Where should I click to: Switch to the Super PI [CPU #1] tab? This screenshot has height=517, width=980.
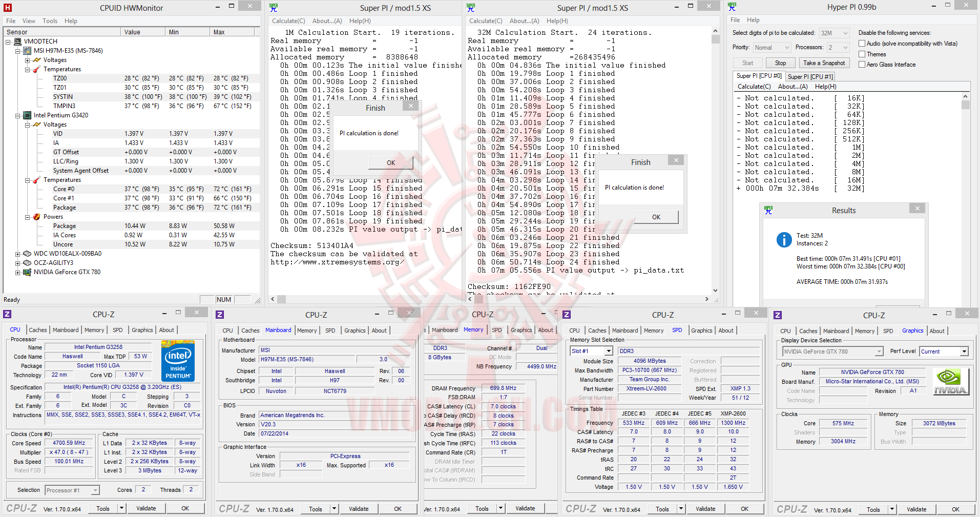[x=810, y=77]
